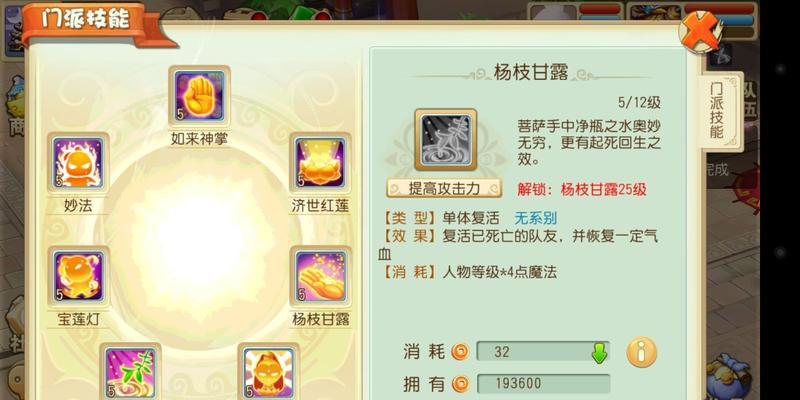Switch to the 门派技能 side tab
The height and width of the screenshot is (400, 800).
(717, 111)
